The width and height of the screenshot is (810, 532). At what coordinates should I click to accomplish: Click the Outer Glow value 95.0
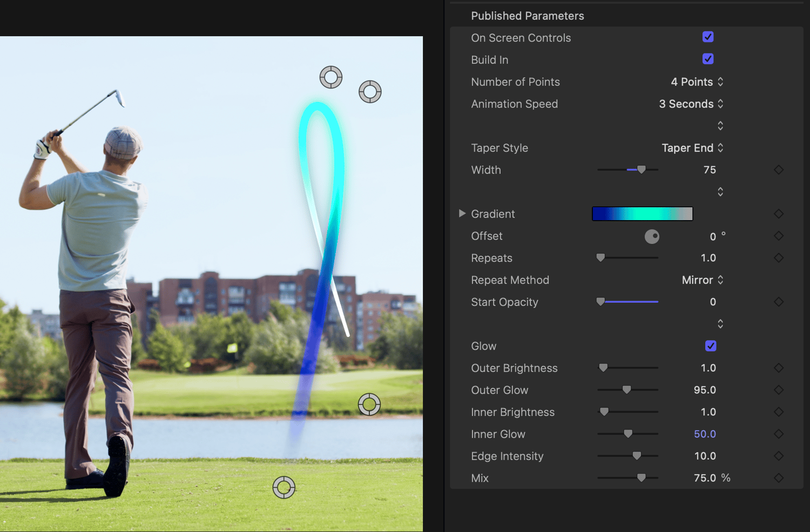click(705, 390)
